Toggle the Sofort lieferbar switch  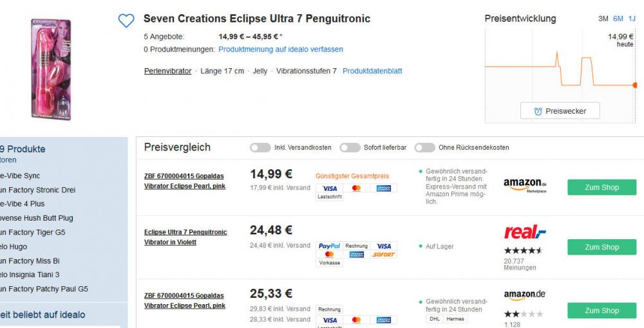pyautogui.click(x=350, y=147)
